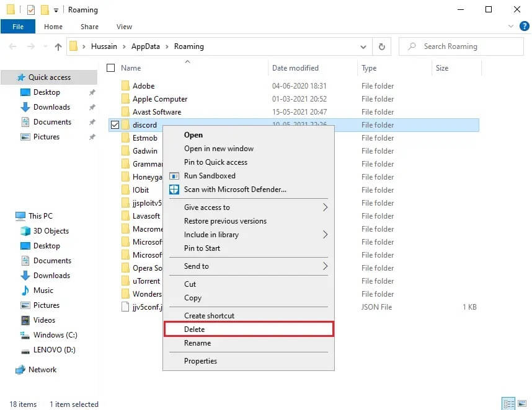Image resolution: width=532 pixels, height=410 pixels.
Task: Click Scan with Microsoft Defender entry
Action: click(x=249, y=189)
